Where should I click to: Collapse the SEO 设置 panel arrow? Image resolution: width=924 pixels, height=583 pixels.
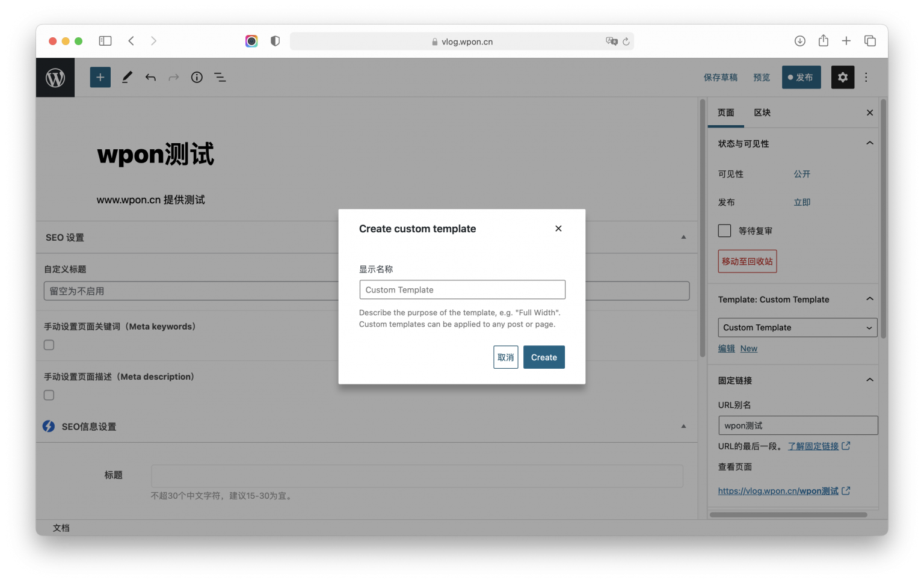coord(683,237)
